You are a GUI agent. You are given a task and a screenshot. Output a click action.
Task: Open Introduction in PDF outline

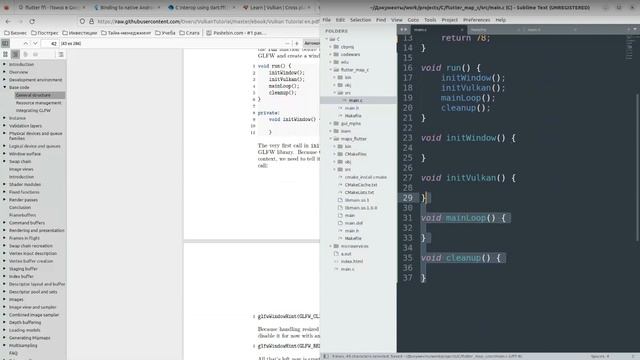click(21, 64)
